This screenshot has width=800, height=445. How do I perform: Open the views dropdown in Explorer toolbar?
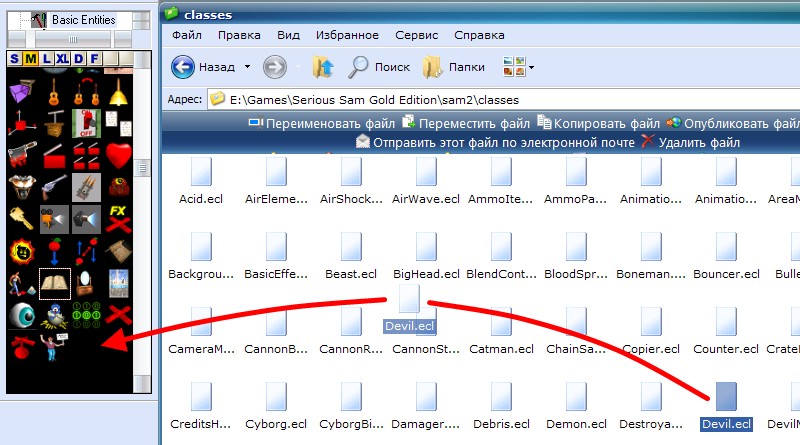pyautogui.click(x=532, y=67)
